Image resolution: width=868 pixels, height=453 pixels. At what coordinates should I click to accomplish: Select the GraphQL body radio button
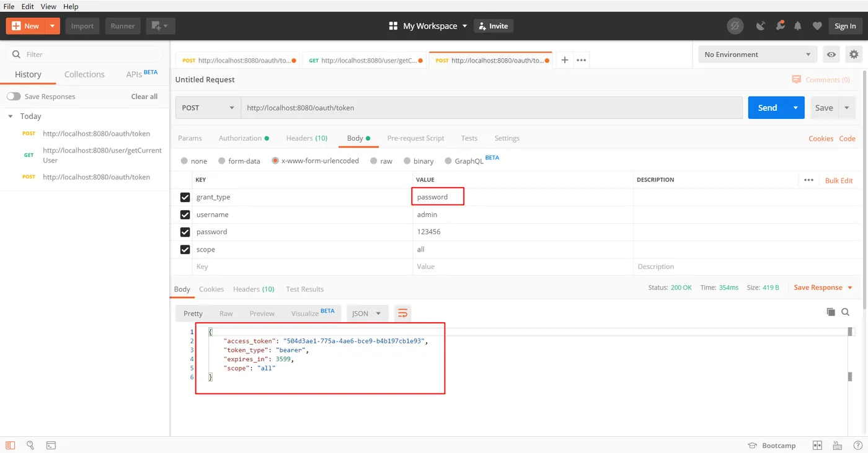click(448, 161)
